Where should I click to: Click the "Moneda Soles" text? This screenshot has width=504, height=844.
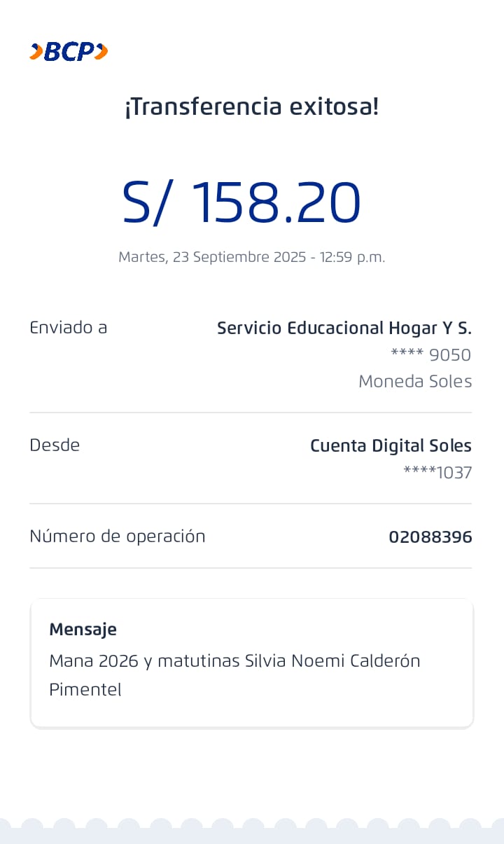coord(415,382)
